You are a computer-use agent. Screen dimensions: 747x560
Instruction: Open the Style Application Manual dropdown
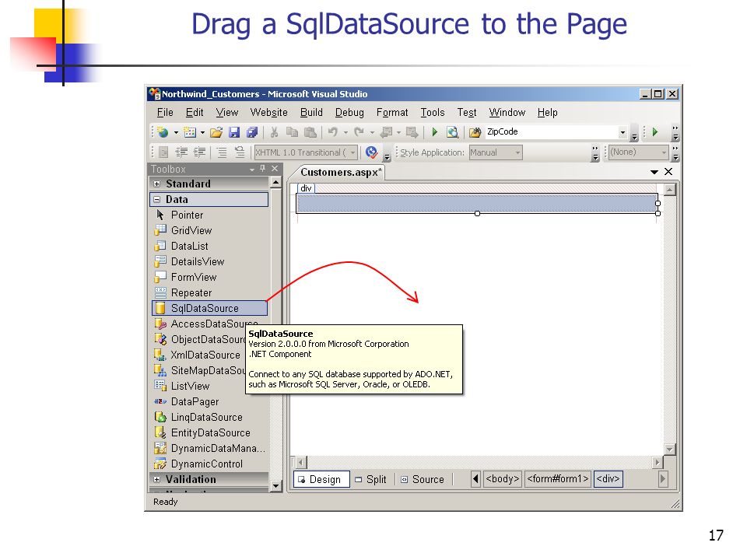click(x=517, y=152)
